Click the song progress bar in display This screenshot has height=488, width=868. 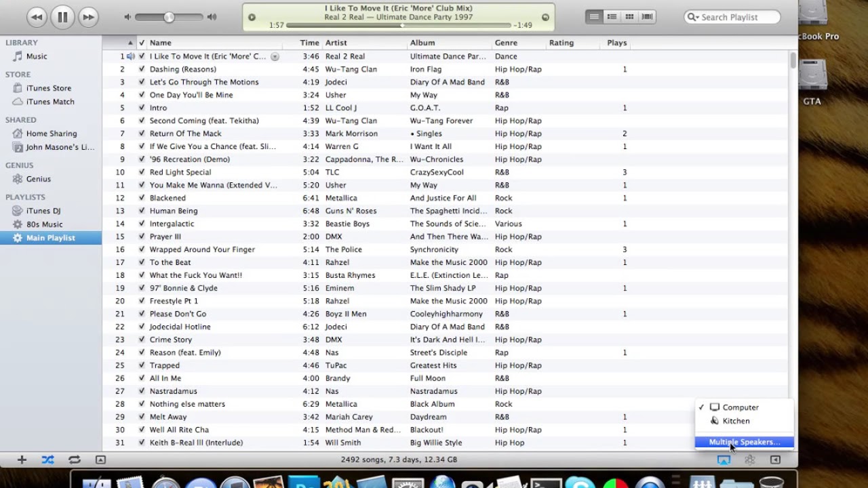tap(399, 25)
